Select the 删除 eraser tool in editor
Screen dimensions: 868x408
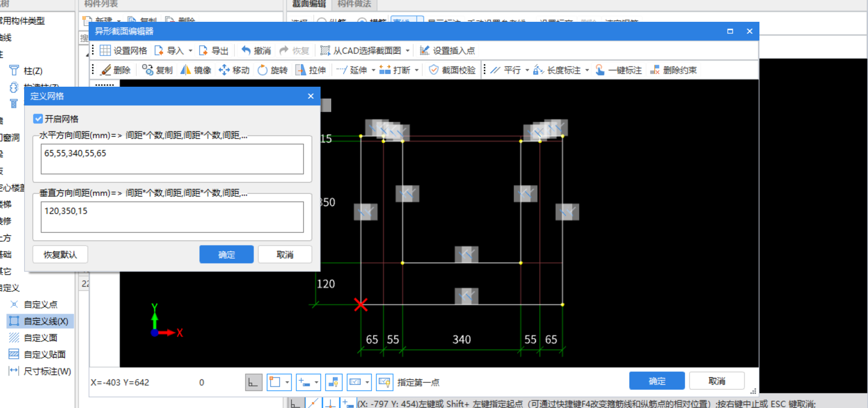point(116,70)
